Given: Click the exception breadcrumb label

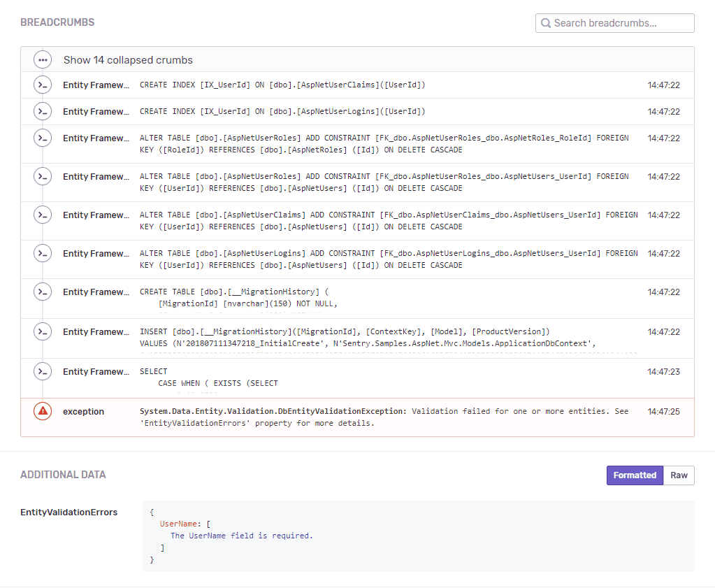Looking at the screenshot, I should click(82, 411).
